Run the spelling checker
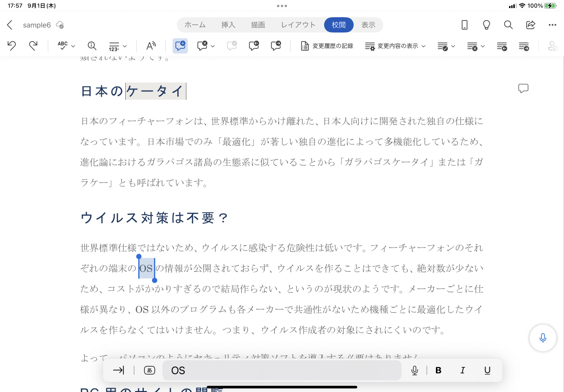This screenshot has height=392, width=564. (62, 45)
